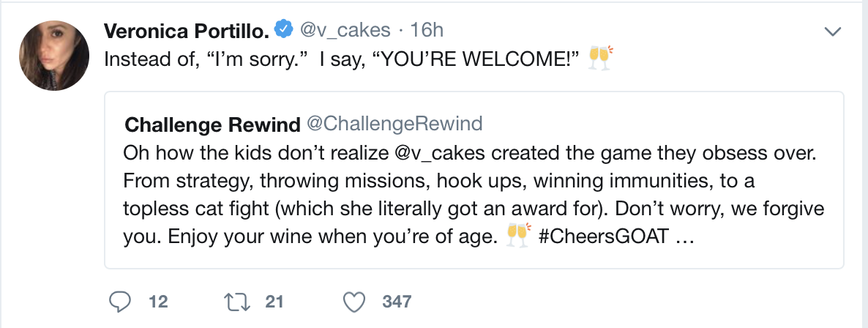The width and height of the screenshot is (868, 328).
Task: Open the tweet options chevron menu
Action: (833, 31)
